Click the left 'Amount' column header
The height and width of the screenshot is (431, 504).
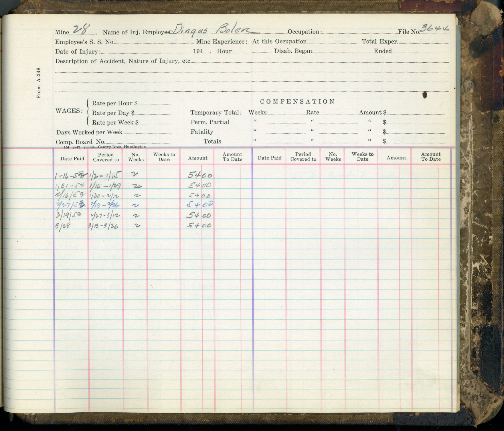[198, 158]
